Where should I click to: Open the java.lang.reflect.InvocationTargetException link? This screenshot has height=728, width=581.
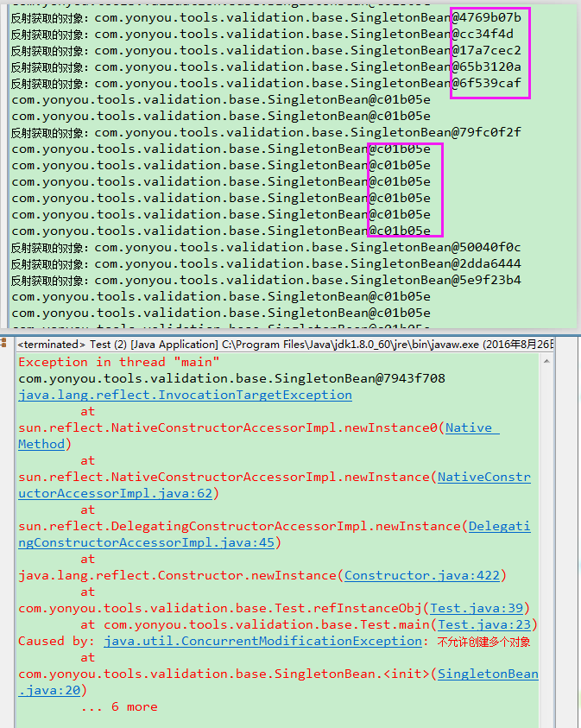pyautogui.click(x=185, y=396)
